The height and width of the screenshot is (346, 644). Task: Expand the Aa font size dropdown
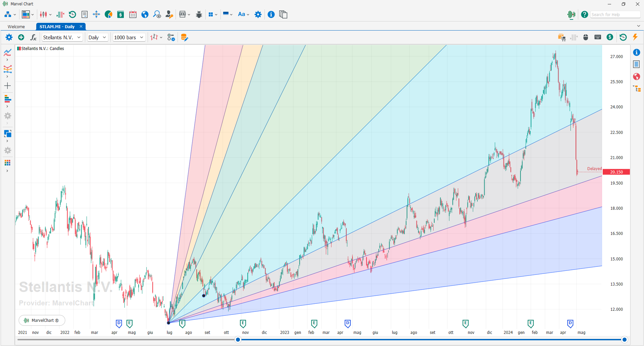248,15
